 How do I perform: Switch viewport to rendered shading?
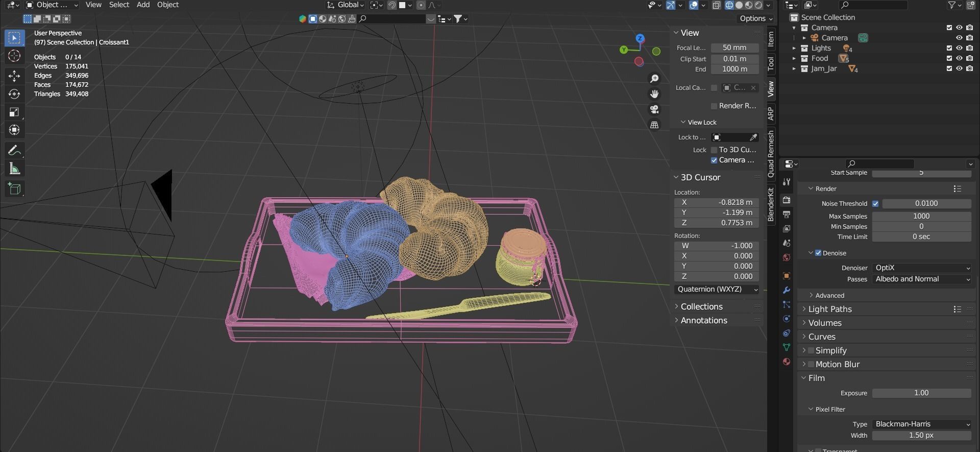click(758, 5)
